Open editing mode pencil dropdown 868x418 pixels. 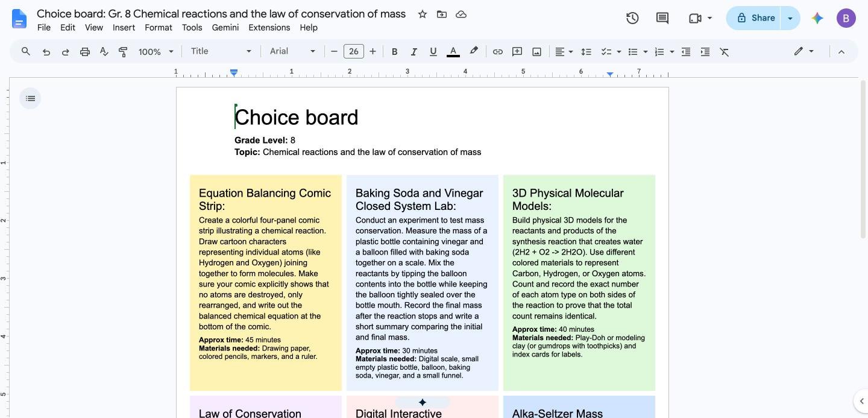(x=804, y=51)
